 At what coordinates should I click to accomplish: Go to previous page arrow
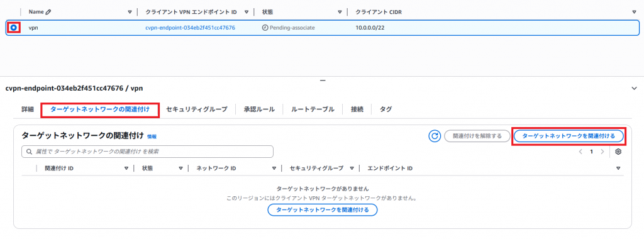[580, 152]
